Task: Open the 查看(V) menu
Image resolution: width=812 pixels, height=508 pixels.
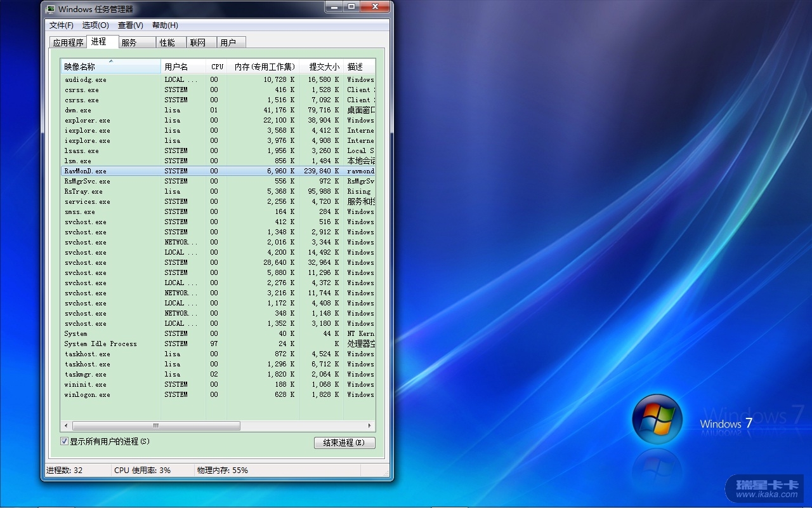Action: pyautogui.click(x=130, y=25)
